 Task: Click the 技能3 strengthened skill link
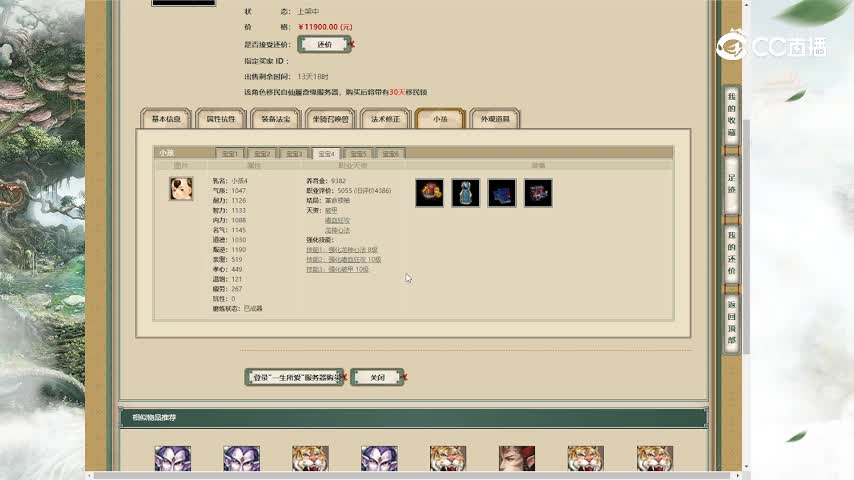337,269
